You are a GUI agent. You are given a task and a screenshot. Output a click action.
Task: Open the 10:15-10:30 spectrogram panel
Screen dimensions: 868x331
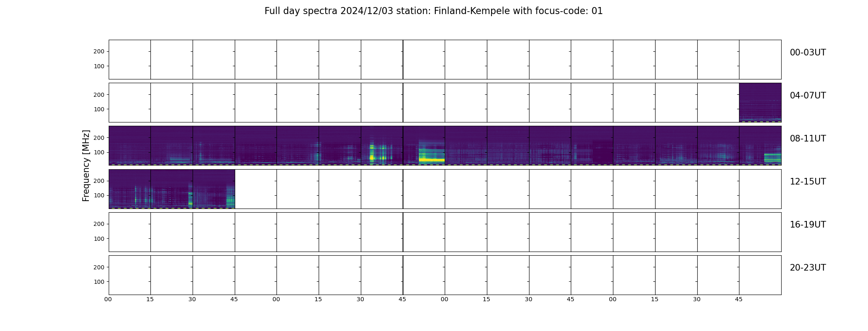coord(508,146)
